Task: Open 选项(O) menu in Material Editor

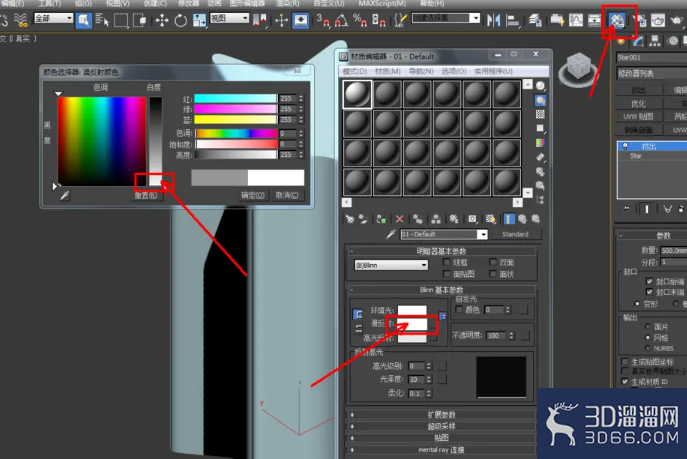Action: 454,71
